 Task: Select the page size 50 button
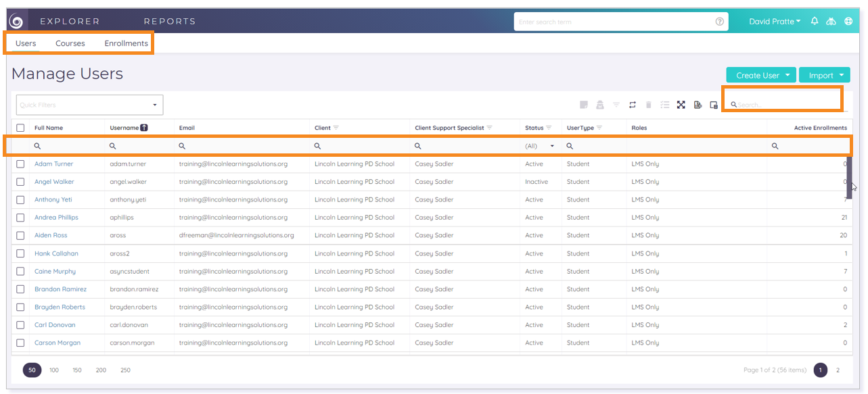coord(32,370)
